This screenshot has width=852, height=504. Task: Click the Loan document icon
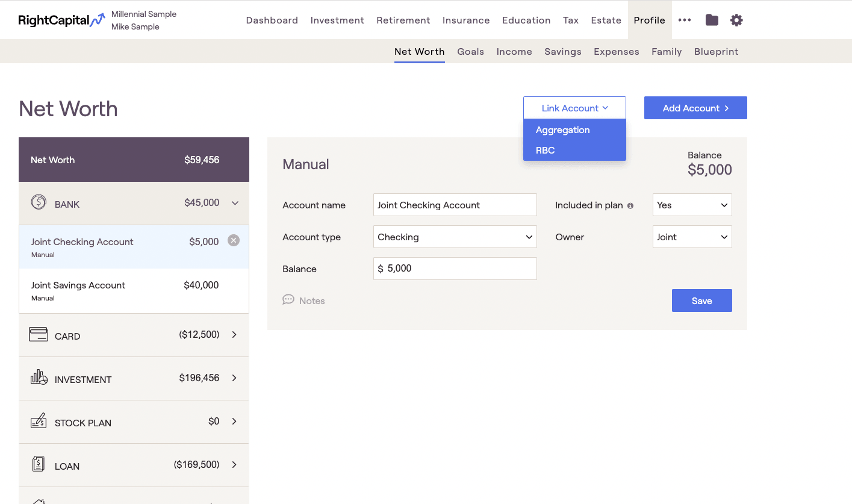point(39,464)
